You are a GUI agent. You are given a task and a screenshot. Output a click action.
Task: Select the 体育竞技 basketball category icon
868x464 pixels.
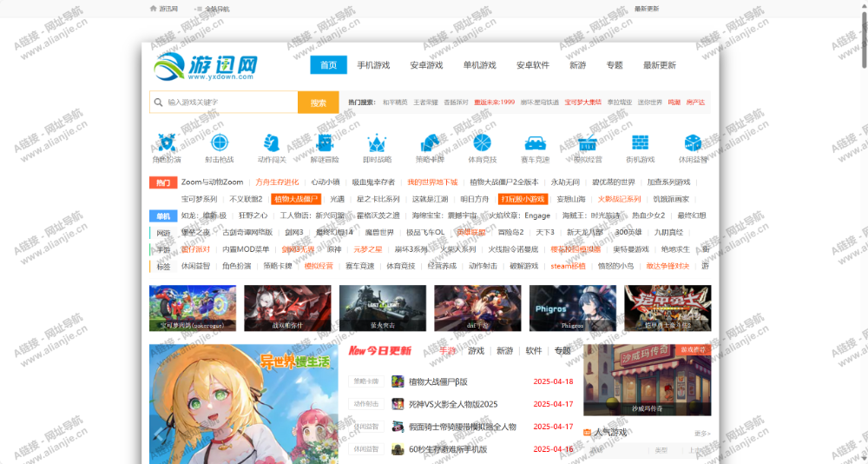tap(482, 143)
